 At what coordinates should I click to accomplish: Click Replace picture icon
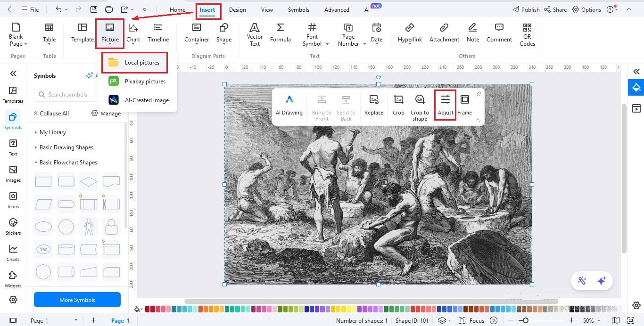click(x=374, y=105)
